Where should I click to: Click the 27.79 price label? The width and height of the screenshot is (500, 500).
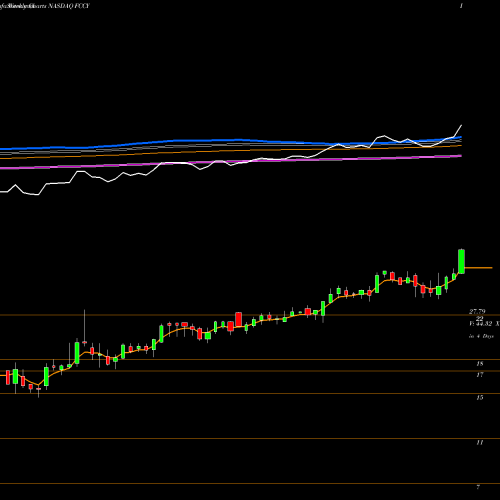[x=477, y=311]
